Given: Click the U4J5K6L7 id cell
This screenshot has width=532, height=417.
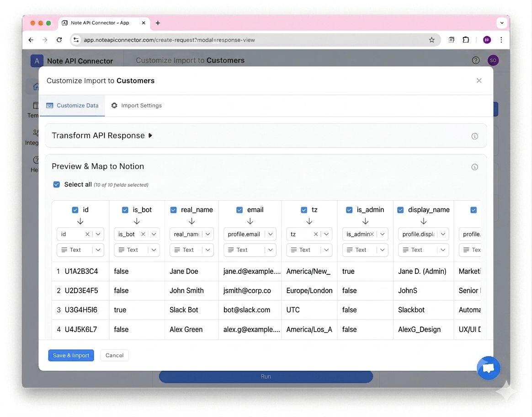Looking at the screenshot, I should tap(81, 330).
